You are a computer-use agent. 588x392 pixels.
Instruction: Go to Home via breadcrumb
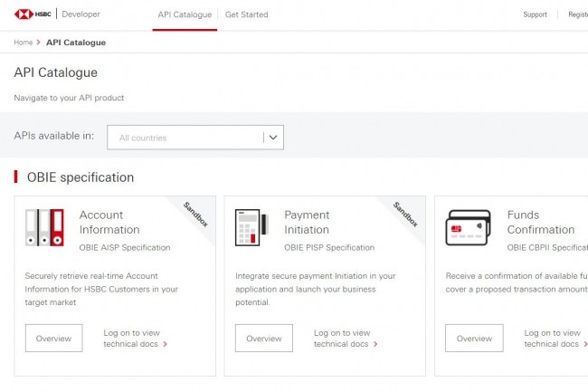pyautogui.click(x=24, y=43)
